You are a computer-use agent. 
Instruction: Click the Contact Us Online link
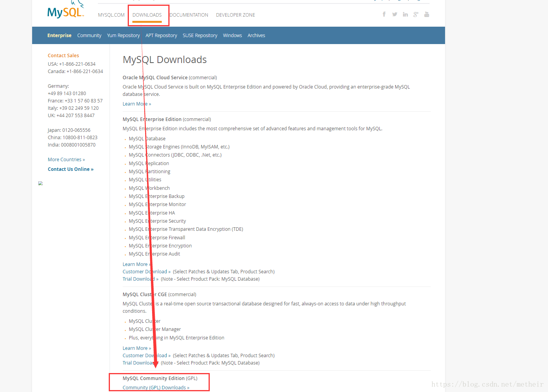70,169
